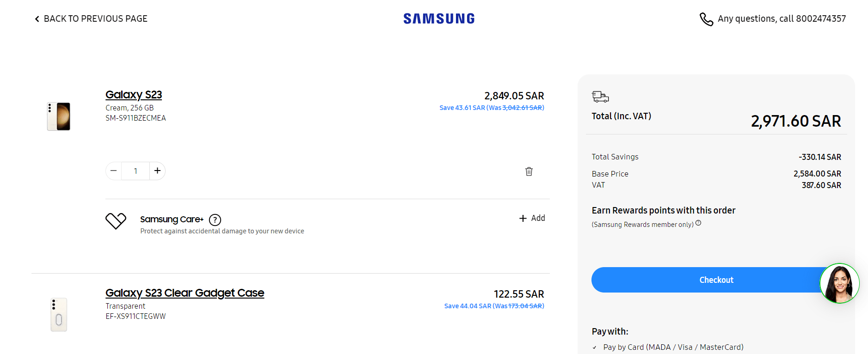868x354 pixels.
Task: Click the Galaxy S23 product thumbnail
Action: click(59, 116)
